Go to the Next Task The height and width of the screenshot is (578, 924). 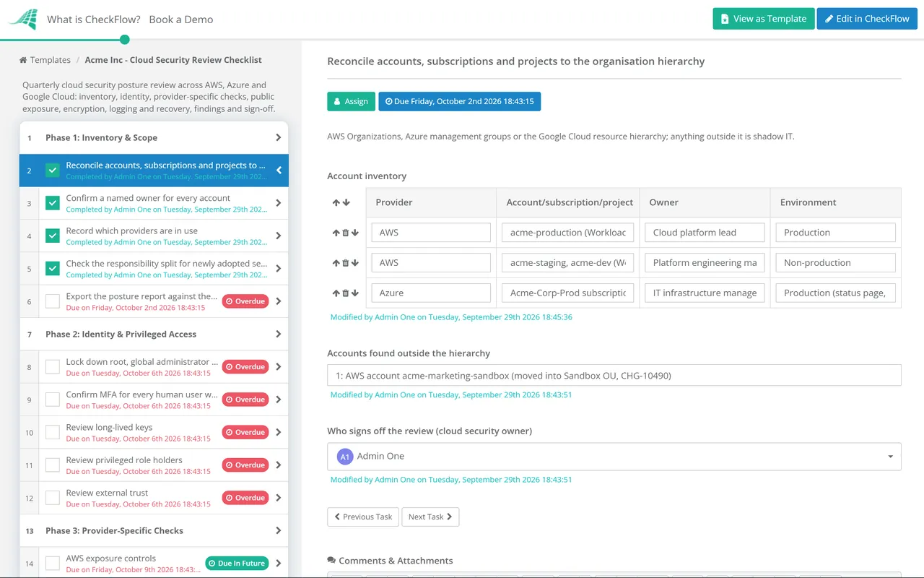coord(430,517)
